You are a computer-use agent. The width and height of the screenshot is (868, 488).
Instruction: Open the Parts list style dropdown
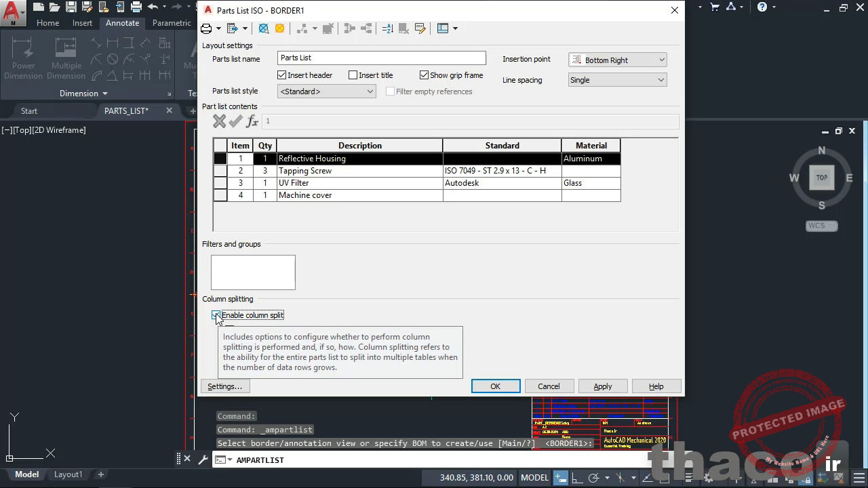pos(326,91)
